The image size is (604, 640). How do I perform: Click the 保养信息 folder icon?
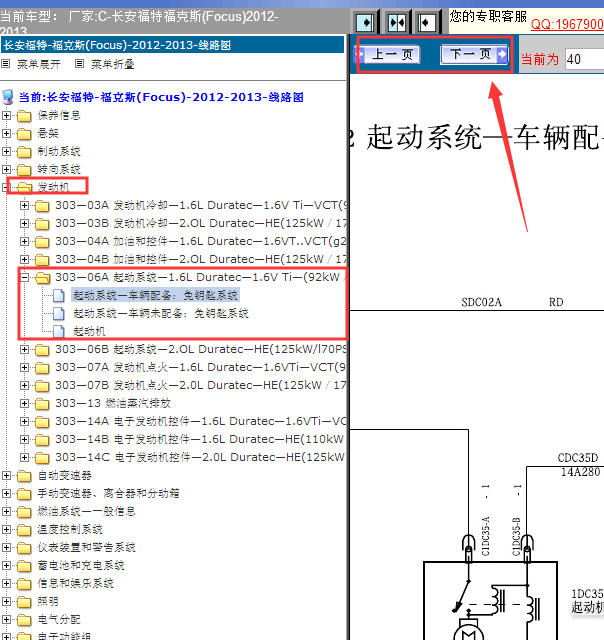[24, 116]
